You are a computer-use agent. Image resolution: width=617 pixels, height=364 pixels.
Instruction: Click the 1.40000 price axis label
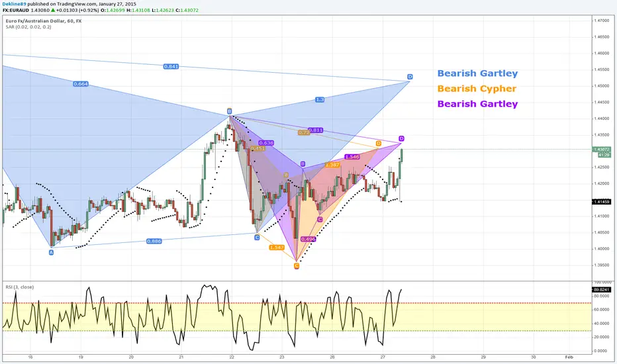(602, 249)
